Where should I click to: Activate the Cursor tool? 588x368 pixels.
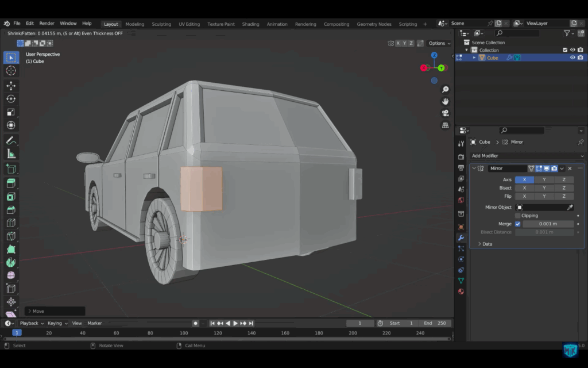point(11,71)
